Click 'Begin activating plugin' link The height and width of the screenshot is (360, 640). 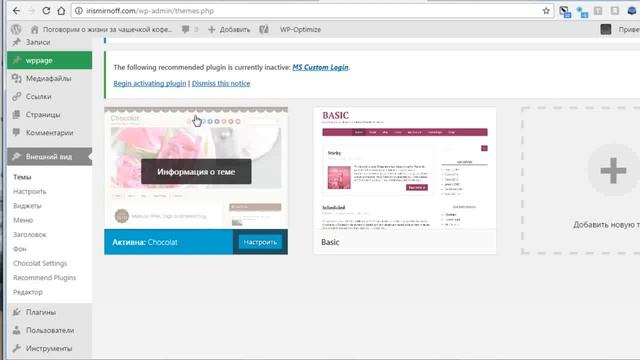[150, 83]
